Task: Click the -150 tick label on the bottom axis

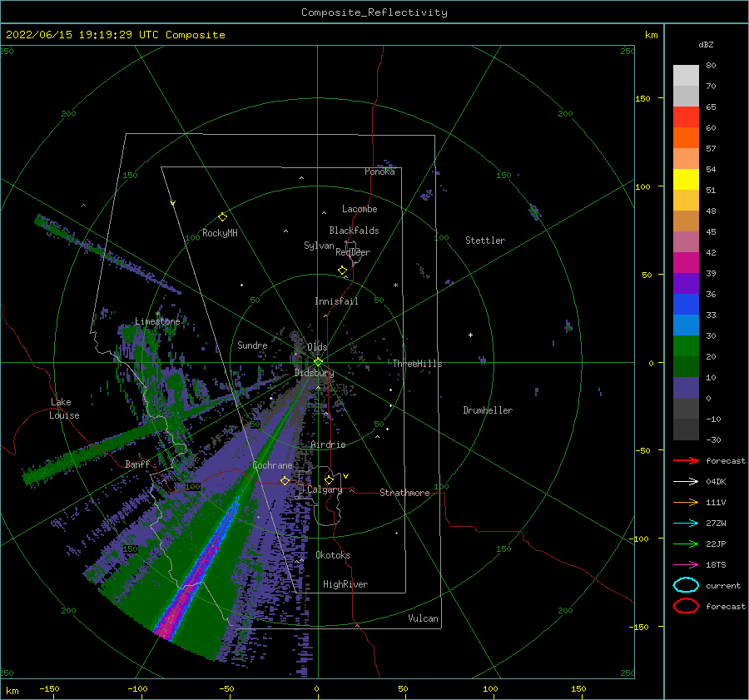Action: (49, 688)
